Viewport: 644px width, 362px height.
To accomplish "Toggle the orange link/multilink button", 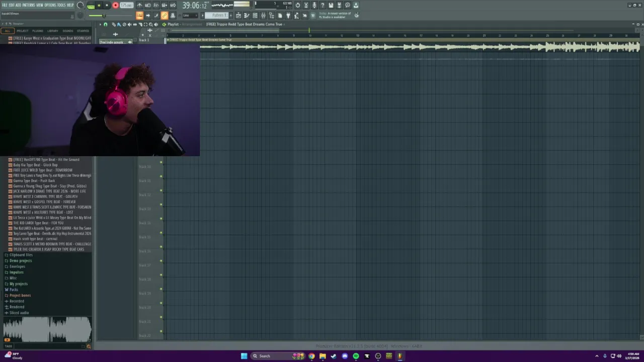I will 164,16.
